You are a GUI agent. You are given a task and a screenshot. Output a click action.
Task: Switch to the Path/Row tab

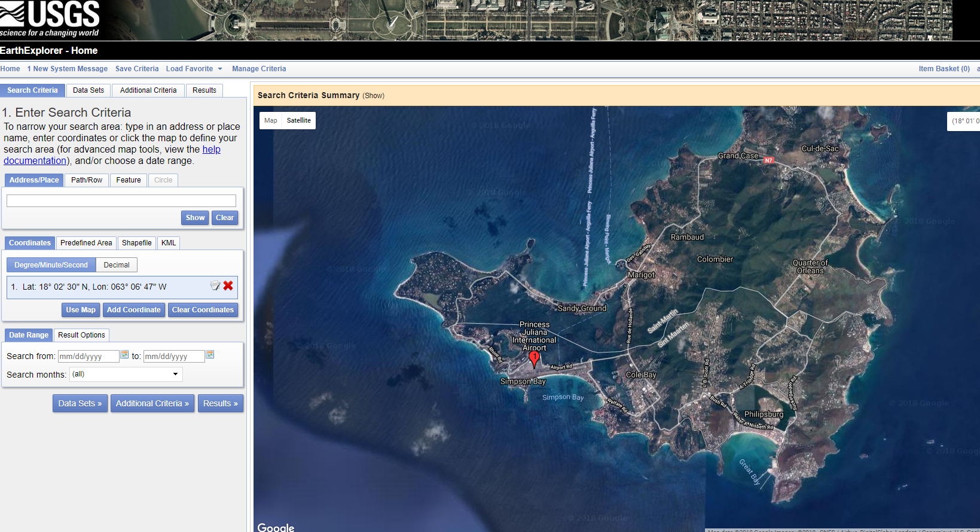tap(87, 180)
